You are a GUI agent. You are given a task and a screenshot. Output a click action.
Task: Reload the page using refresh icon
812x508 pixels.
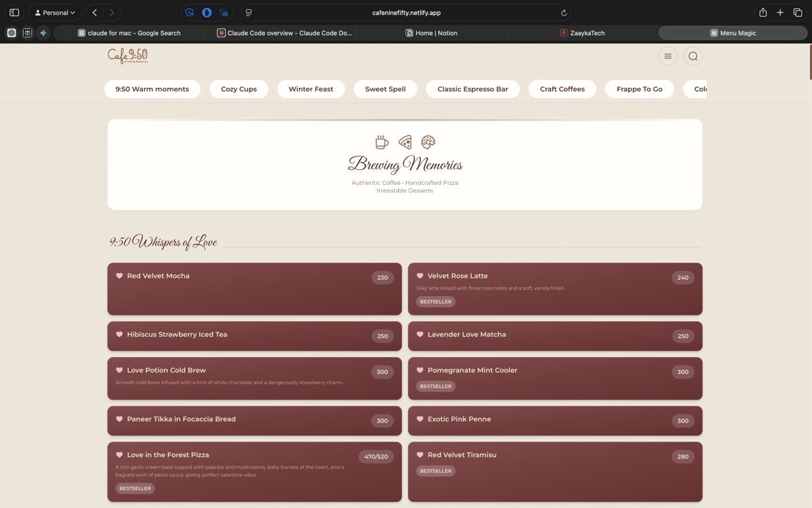point(564,13)
